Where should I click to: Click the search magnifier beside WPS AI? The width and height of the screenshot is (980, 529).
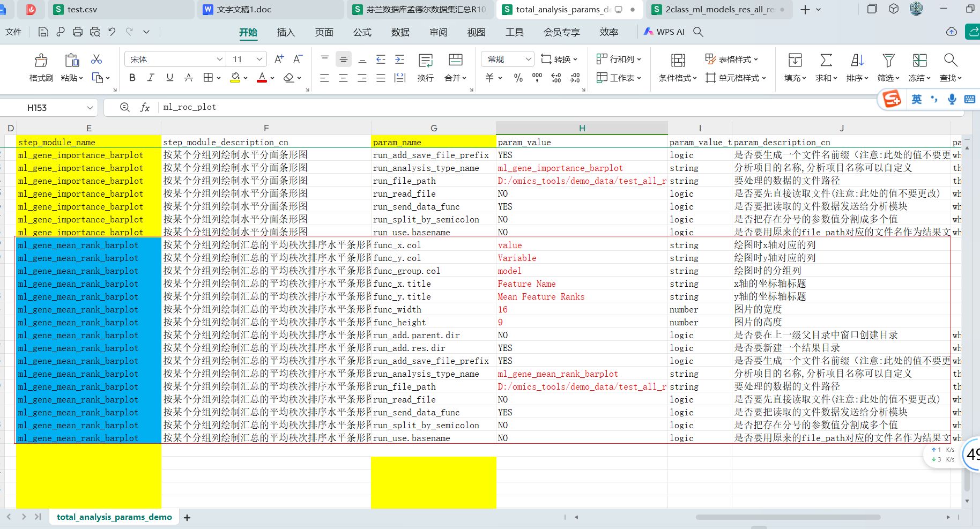698,32
